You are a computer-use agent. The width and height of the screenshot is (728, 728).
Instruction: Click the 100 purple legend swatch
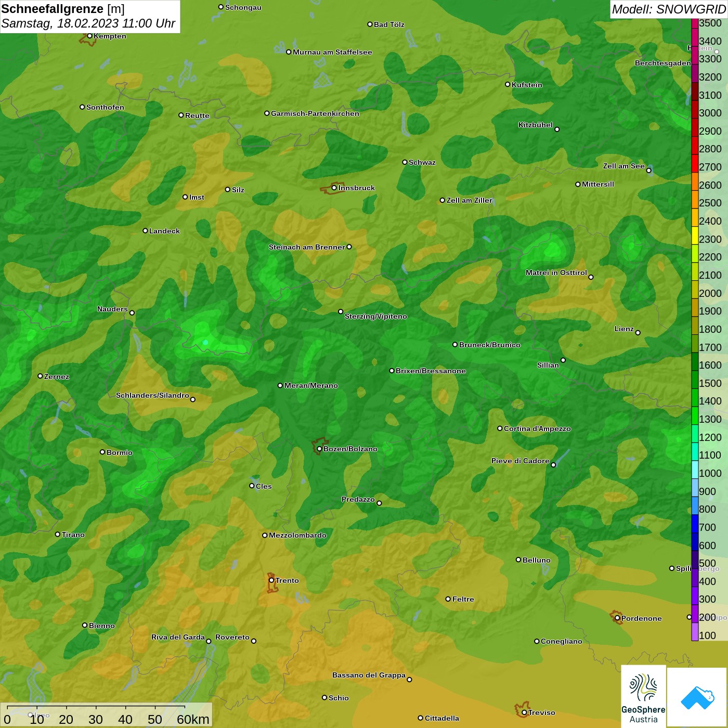tap(695, 632)
